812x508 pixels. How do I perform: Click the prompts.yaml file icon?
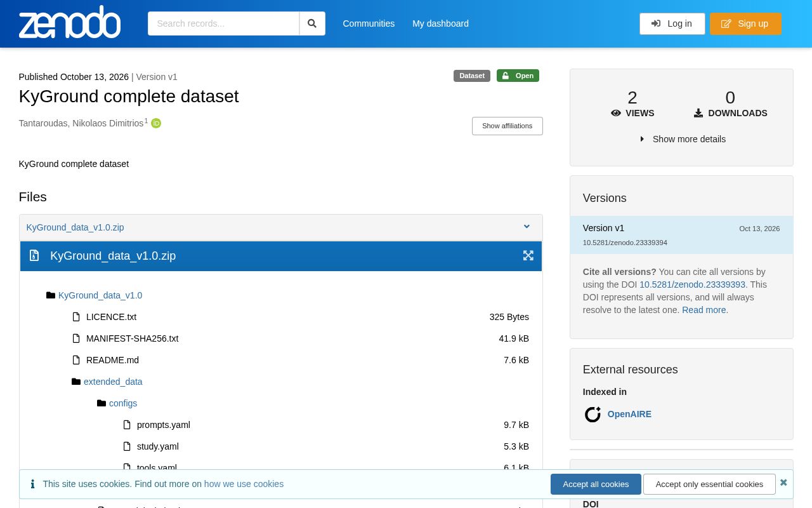(128, 425)
